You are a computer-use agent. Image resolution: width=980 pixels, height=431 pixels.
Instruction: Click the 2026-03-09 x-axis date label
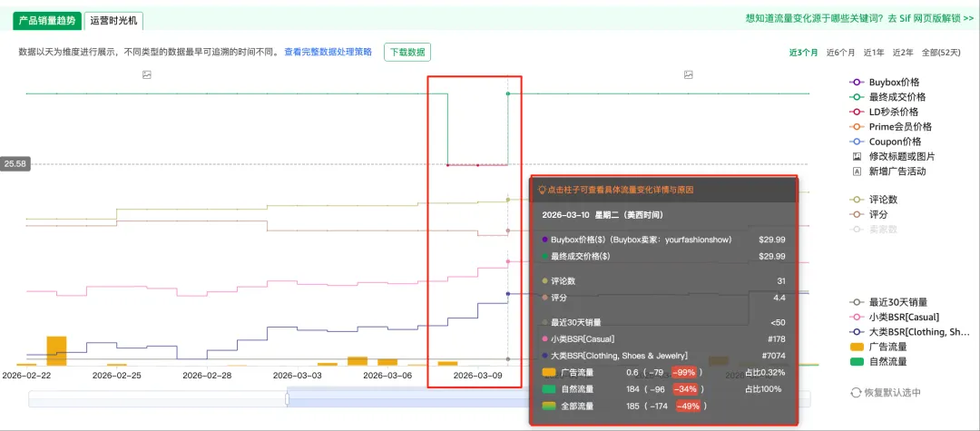[477, 376]
